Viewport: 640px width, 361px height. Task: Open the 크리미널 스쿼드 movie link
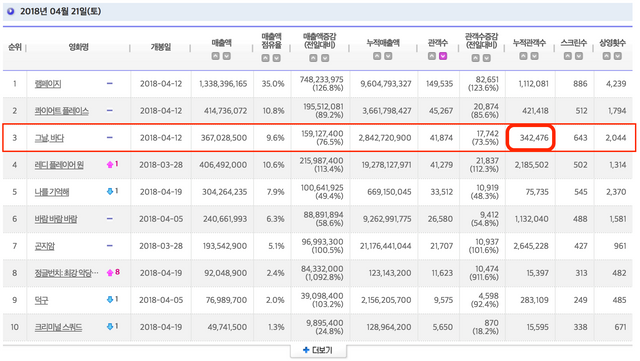(x=58, y=327)
